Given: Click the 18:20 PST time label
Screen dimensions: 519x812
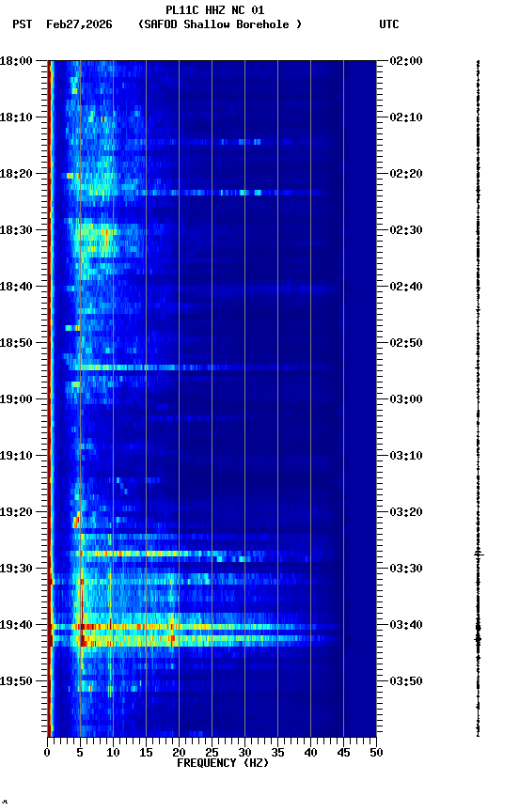Looking at the screenshot, I should tap(16, 174).
